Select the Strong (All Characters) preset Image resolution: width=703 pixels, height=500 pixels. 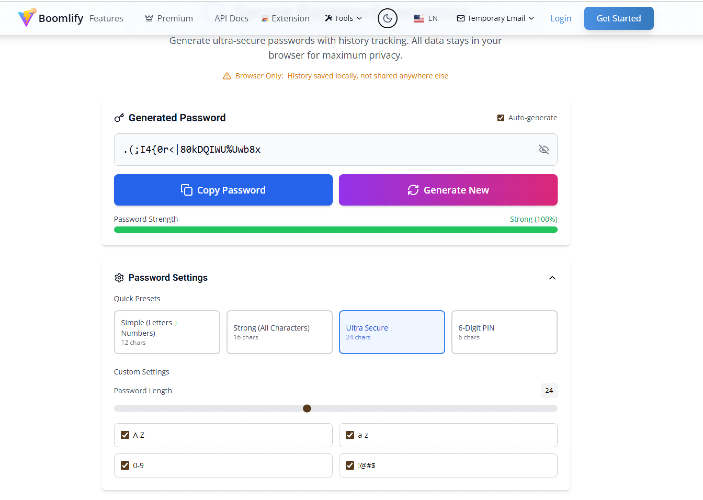coord(279,332)
